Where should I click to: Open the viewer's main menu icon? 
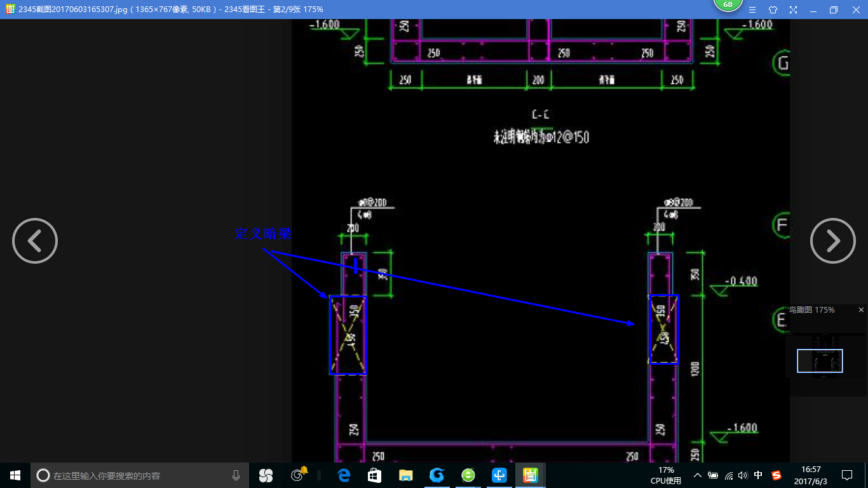pos(752,10)
